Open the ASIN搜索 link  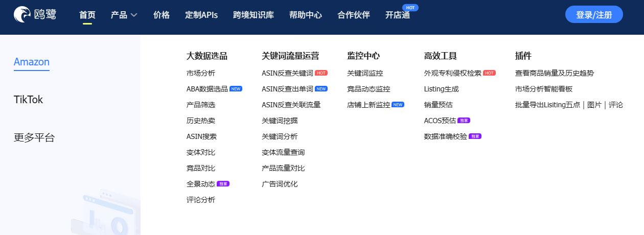[x=201, y=136]
